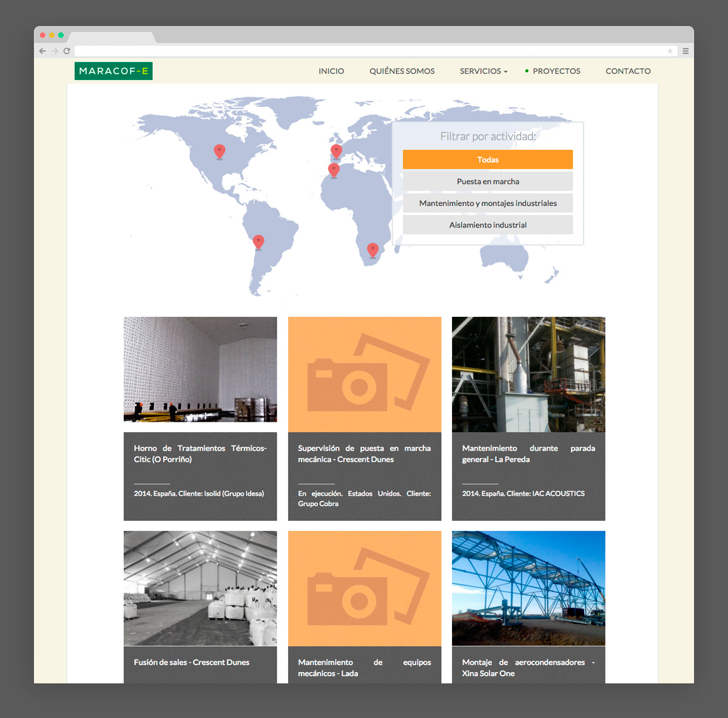This screenshot has height=718, width=728.
Task: Navigate to the Contacto page
Action: tap(628, 71)
